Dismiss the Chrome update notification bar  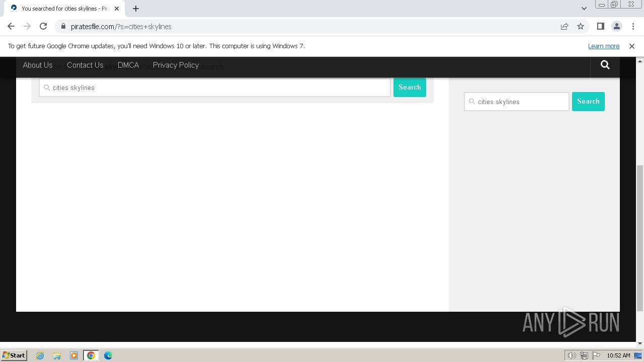[632, 46]
